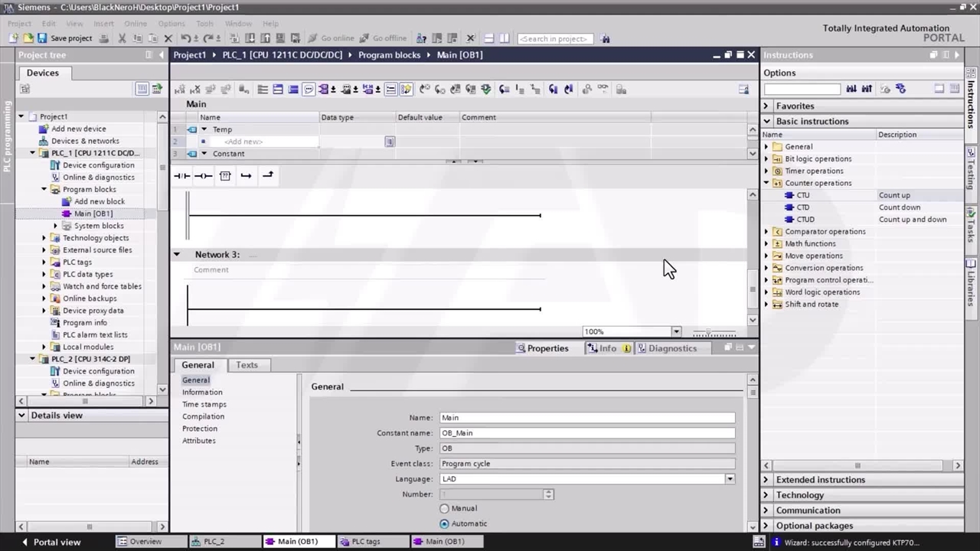Open the Language LAD dropdown
980x551 pixels.
point(730,479)
